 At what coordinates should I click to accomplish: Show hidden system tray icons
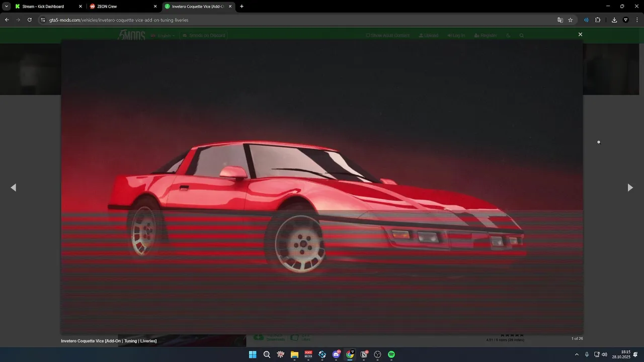[x=577, y=354]
